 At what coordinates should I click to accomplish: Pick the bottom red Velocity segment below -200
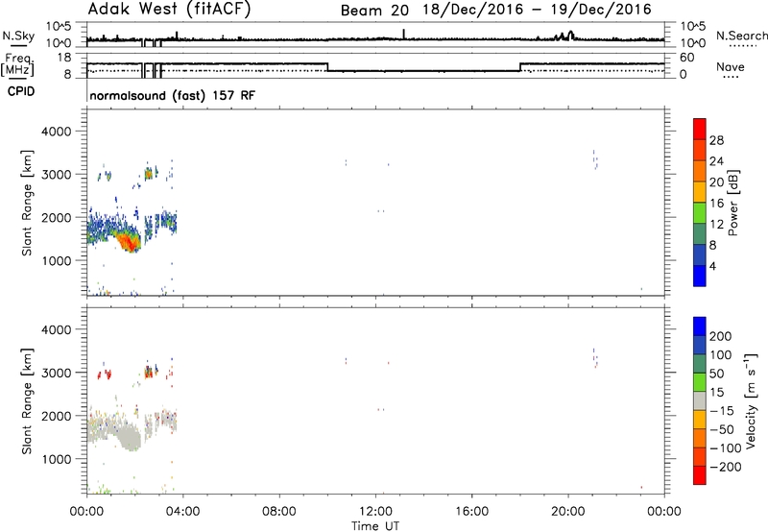700,475
